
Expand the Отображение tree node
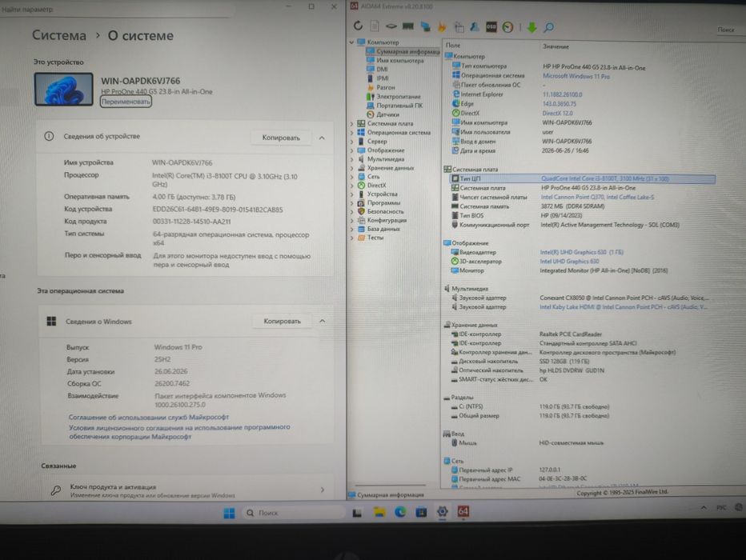click(x=351, y=150)
